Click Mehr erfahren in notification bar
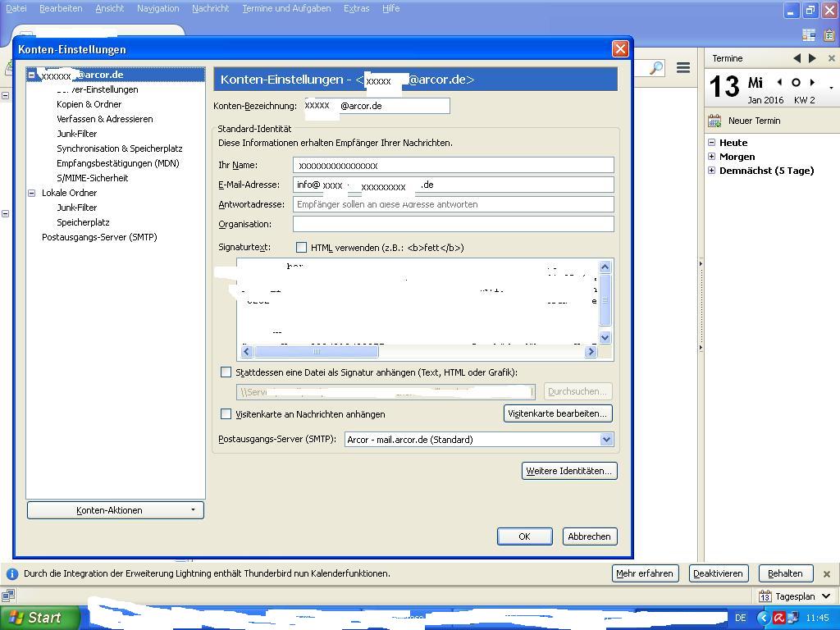 tap(645, 573)
